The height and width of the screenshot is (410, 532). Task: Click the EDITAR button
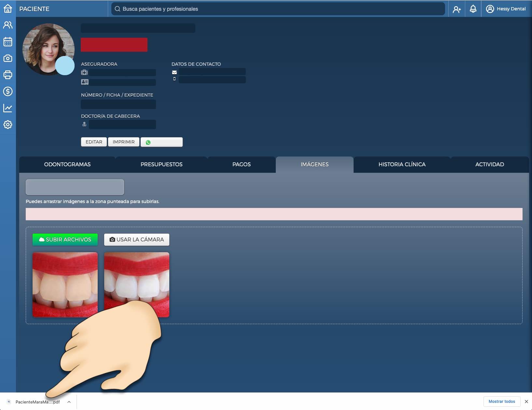pos(94,142)
